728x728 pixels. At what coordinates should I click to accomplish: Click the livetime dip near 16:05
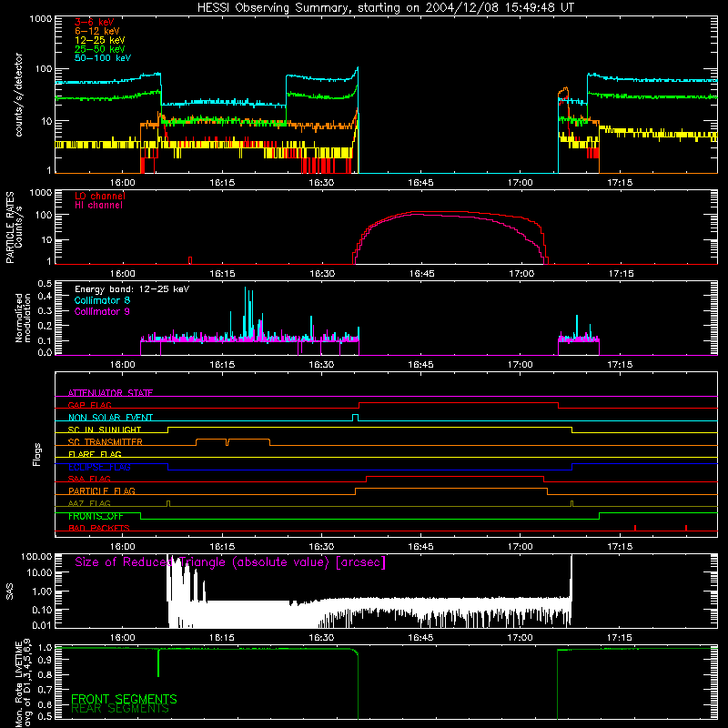(158, 662)
